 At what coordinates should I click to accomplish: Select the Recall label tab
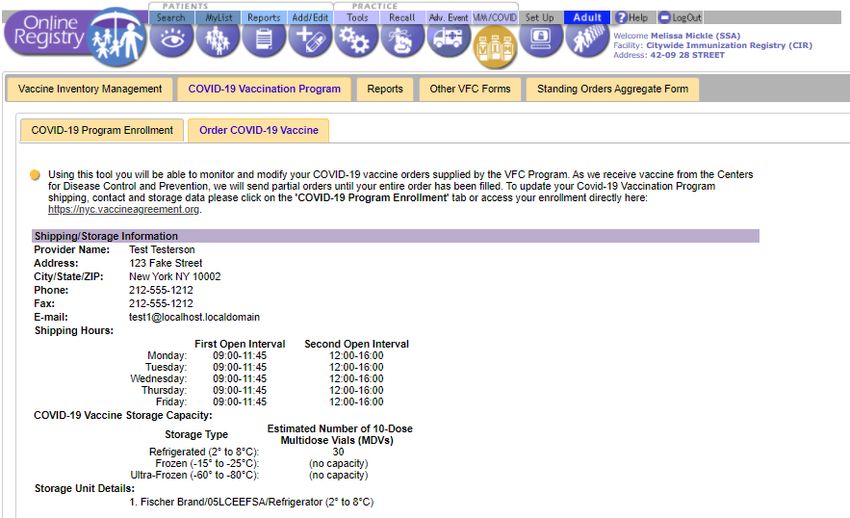[402, 17]
